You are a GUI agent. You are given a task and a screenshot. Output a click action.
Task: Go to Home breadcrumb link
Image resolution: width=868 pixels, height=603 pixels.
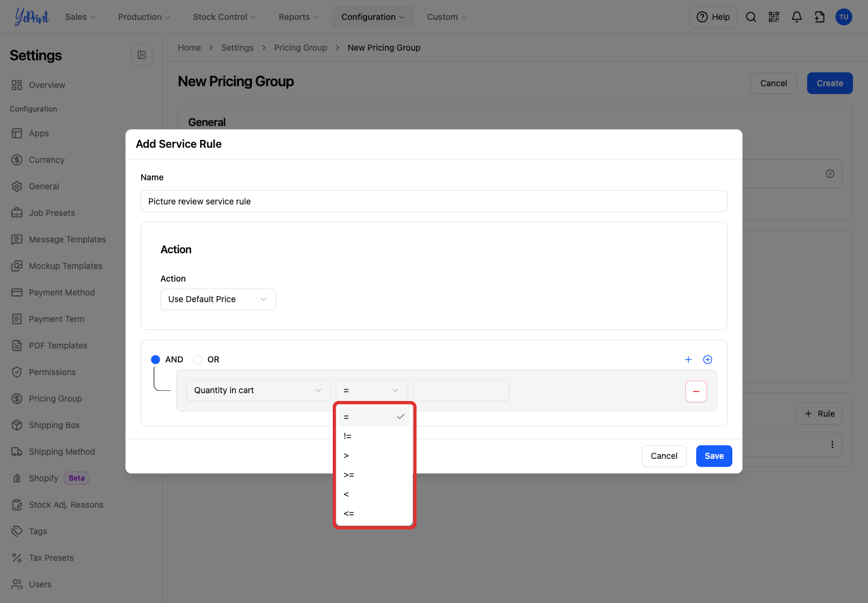coord(189,48)
